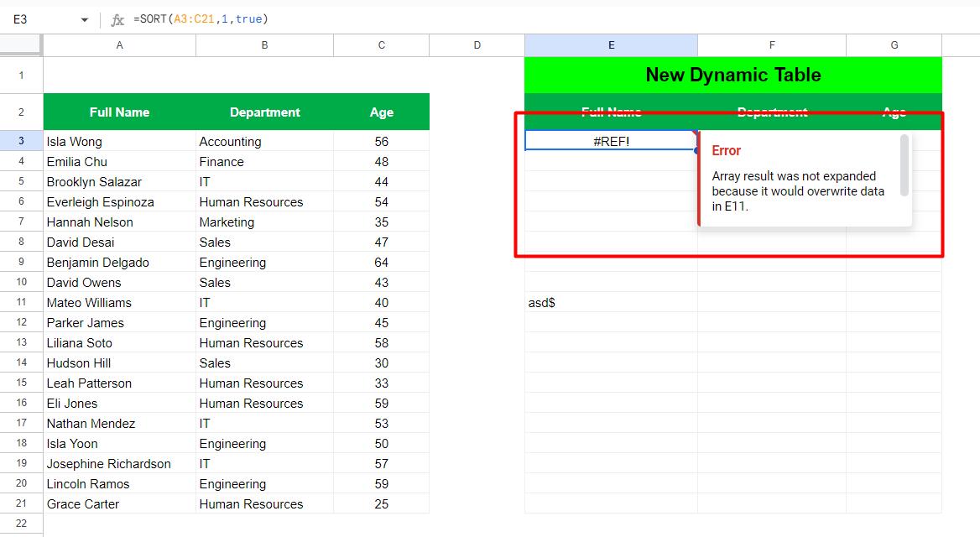Image resolution: width=980 pixels, height=537 pixels.
Task: Select the cell Brooklyn Salazar
Action: (x=119, y=181)
